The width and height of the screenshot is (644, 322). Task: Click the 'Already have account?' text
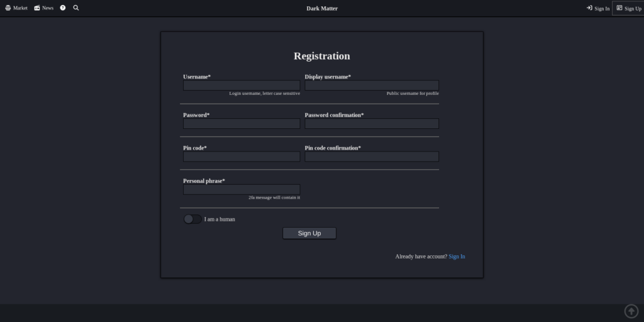click(x=421, y=257)
